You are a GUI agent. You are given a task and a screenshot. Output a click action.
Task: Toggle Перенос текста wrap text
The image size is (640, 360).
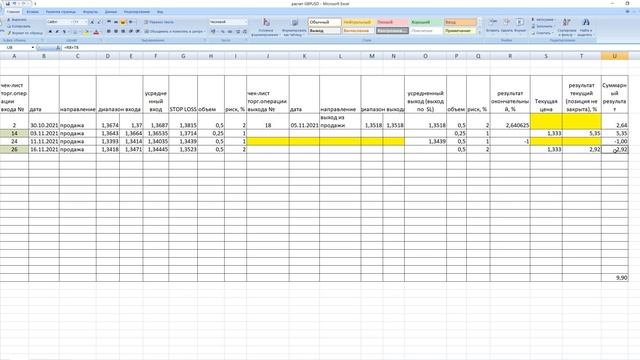159,22
